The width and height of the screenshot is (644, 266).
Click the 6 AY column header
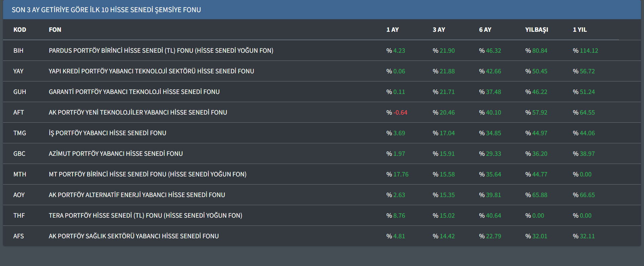(x=485, y=30)
